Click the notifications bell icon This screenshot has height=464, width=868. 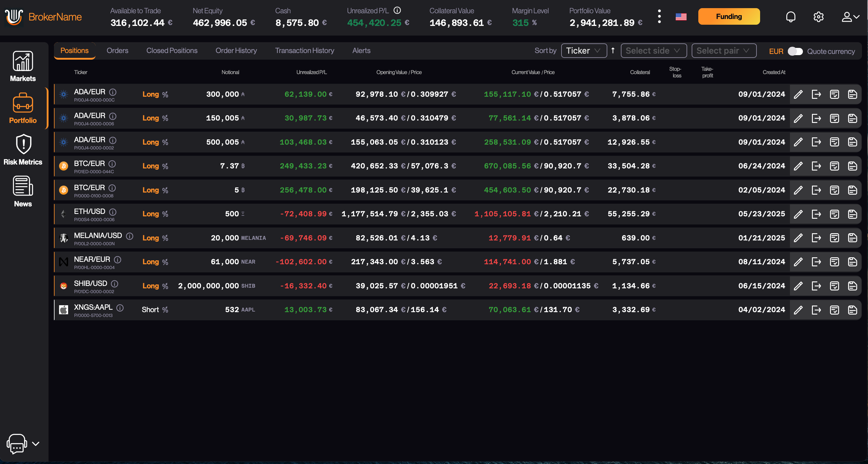[790, 17]
